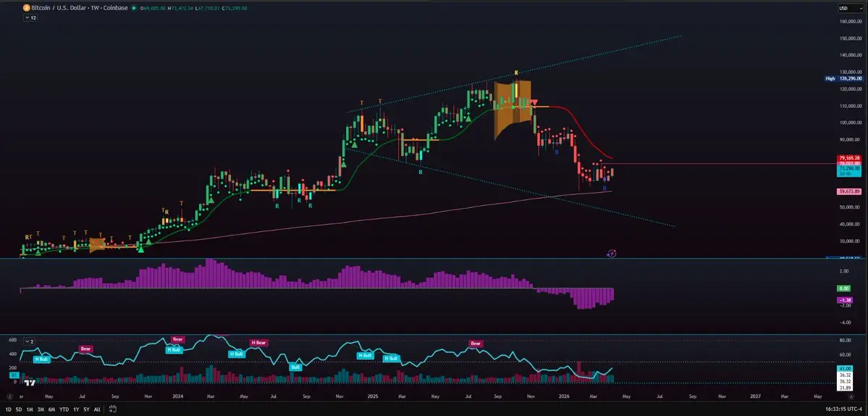The height and width of the screenshot is (416, 868).
Task: Click the High 126,296.00 price label
Action: click(843, 79)
